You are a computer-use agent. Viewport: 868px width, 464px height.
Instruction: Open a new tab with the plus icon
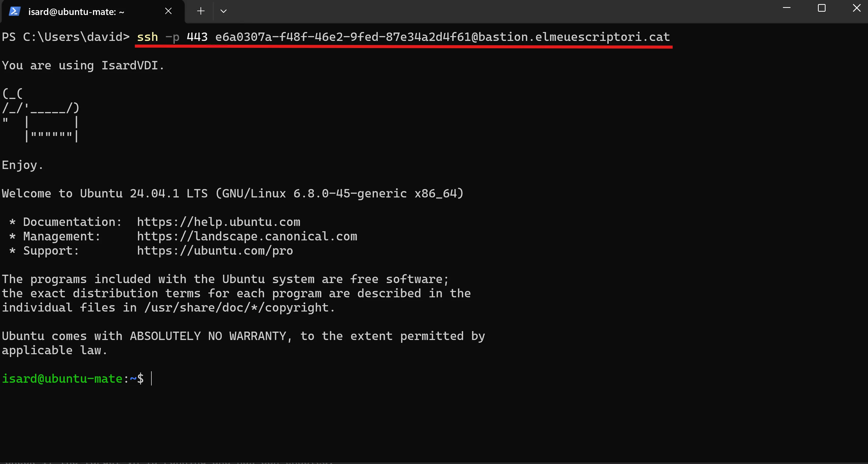201,11
